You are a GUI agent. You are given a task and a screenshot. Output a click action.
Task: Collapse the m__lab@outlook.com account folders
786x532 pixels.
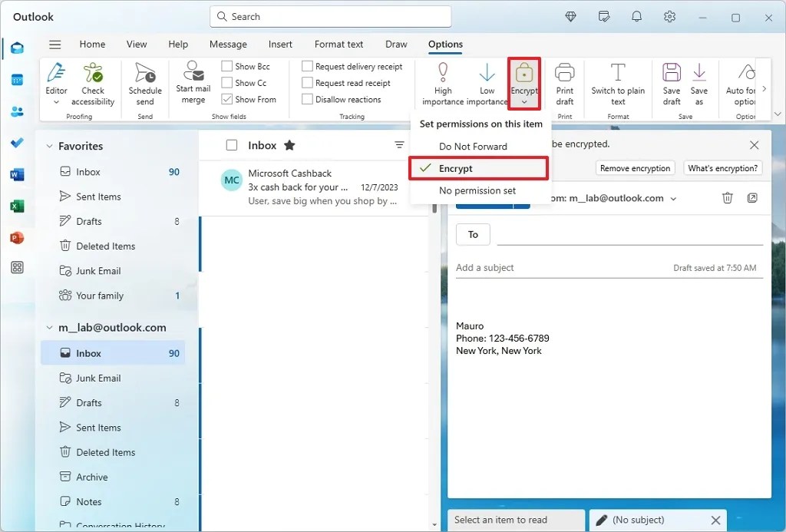point(48,327)
